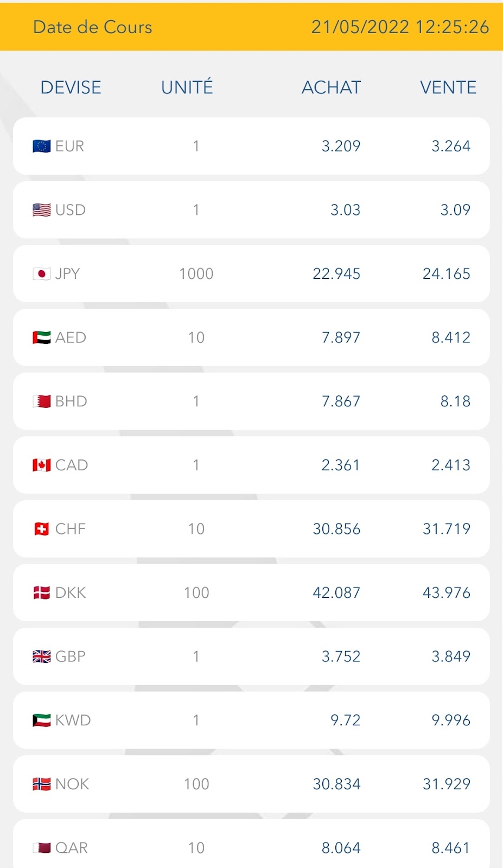Select the ACHAT column header

click(331, 87)
